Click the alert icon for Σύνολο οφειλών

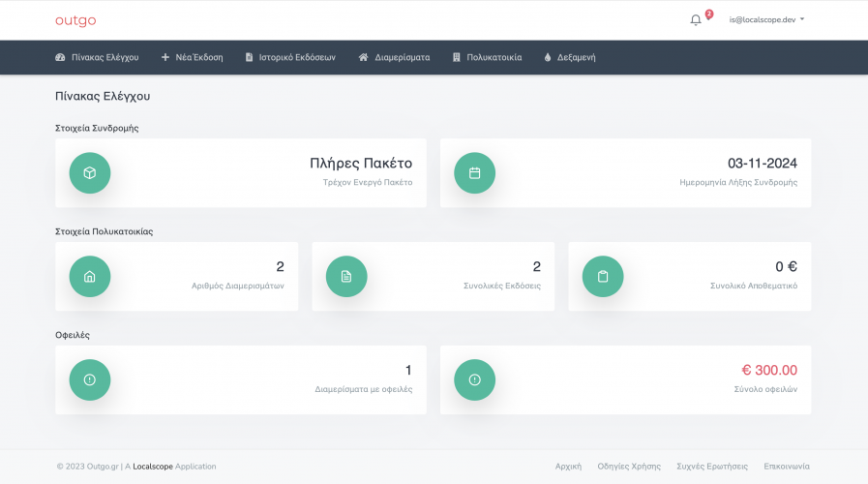[474, 379]
